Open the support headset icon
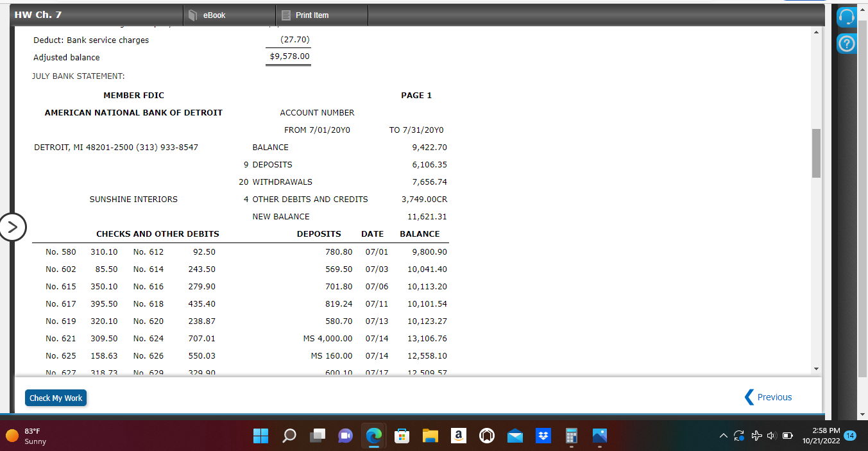Screen dimensions: 868x451 846,17
